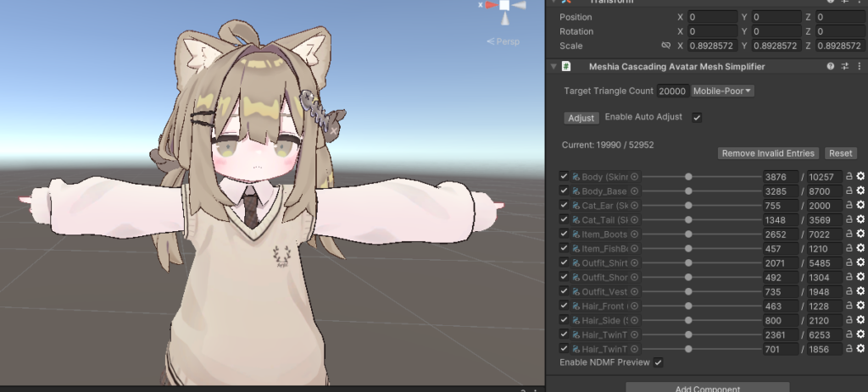
Task: Open settings gear for Body mesh row
Action: [x=860, y=177]
